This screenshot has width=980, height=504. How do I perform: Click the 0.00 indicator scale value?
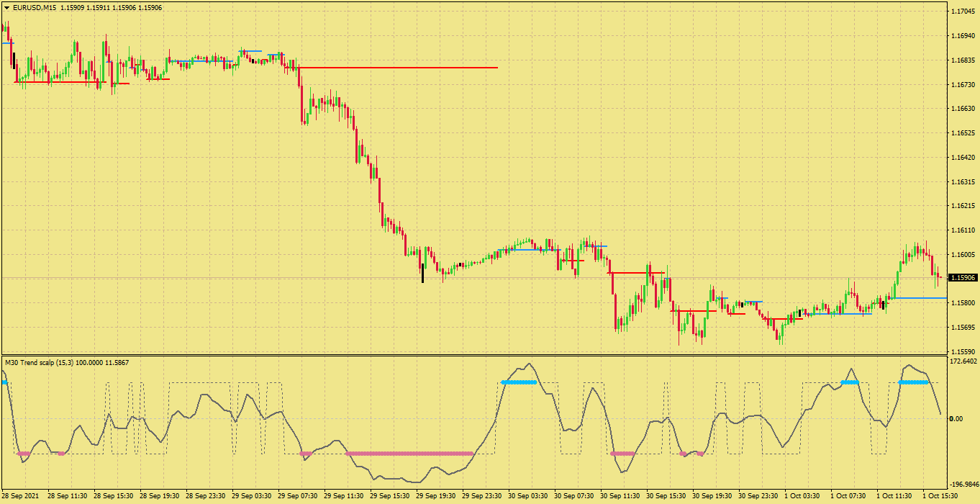point(957,419)
